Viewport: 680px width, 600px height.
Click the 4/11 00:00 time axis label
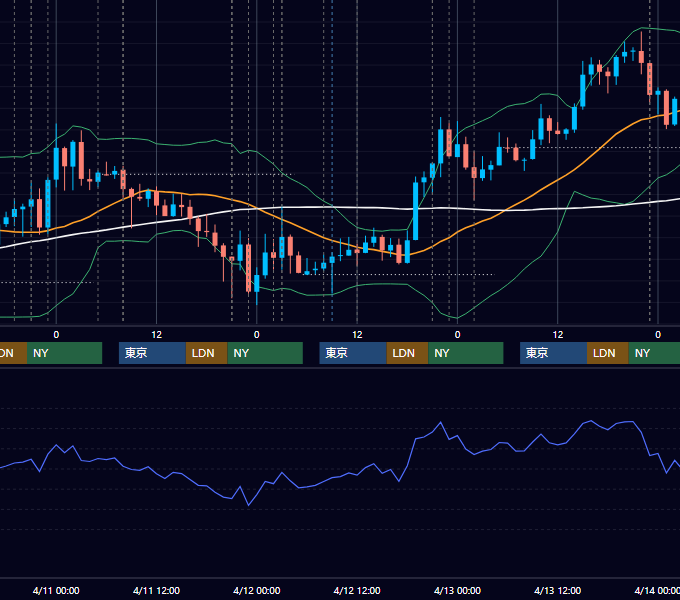[56, 590]
